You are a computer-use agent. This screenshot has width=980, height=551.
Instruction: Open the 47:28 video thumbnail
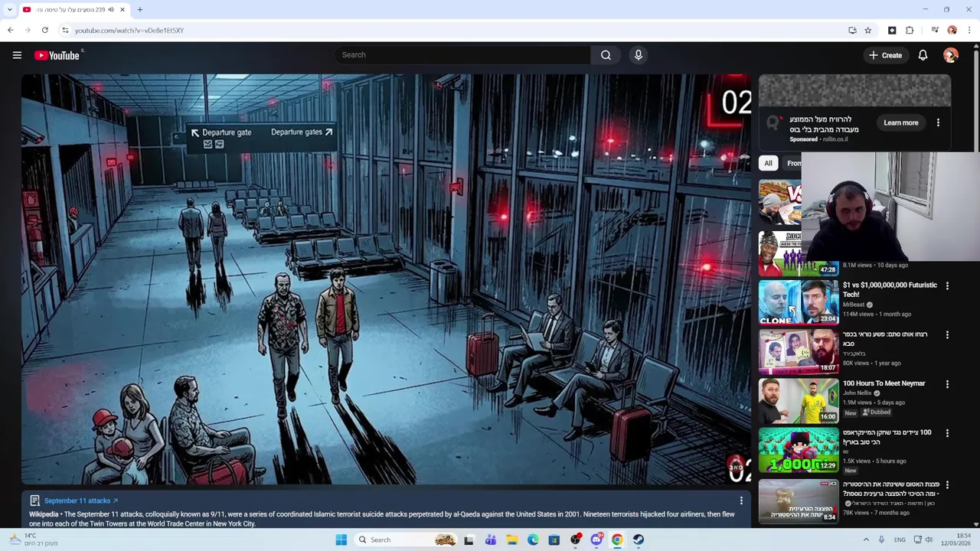(x=799, y=253)
